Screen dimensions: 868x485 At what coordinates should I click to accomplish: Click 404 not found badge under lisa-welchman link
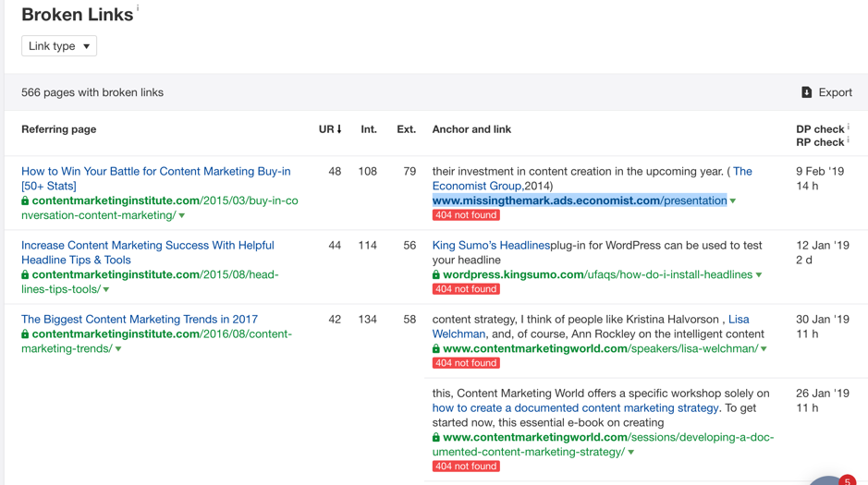click(466, 363)
